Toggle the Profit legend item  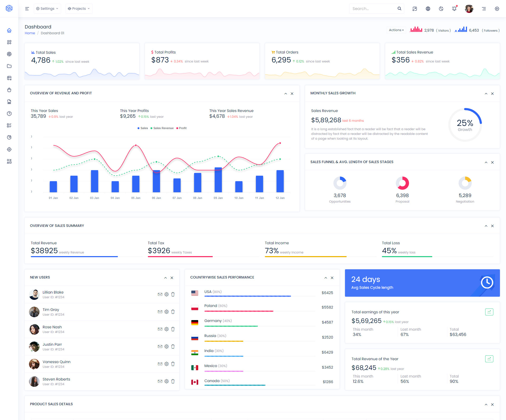[x=181, y=128]
